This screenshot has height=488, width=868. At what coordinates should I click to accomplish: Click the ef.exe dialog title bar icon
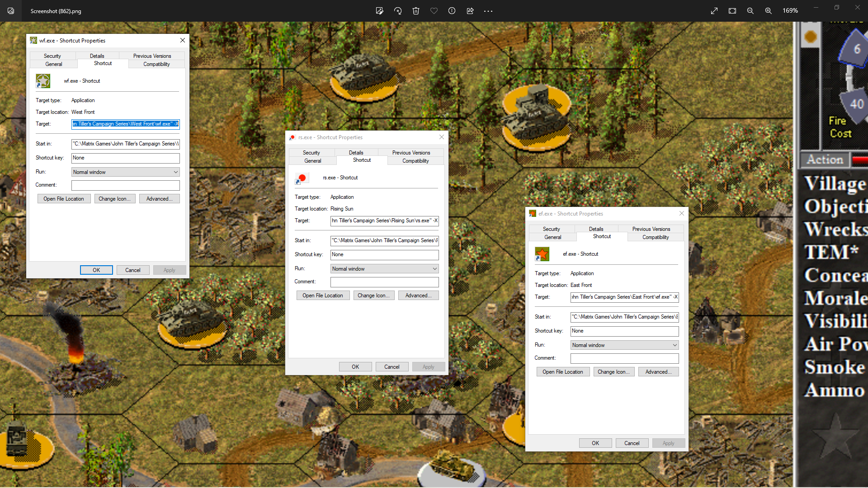[x=533, y=214]
